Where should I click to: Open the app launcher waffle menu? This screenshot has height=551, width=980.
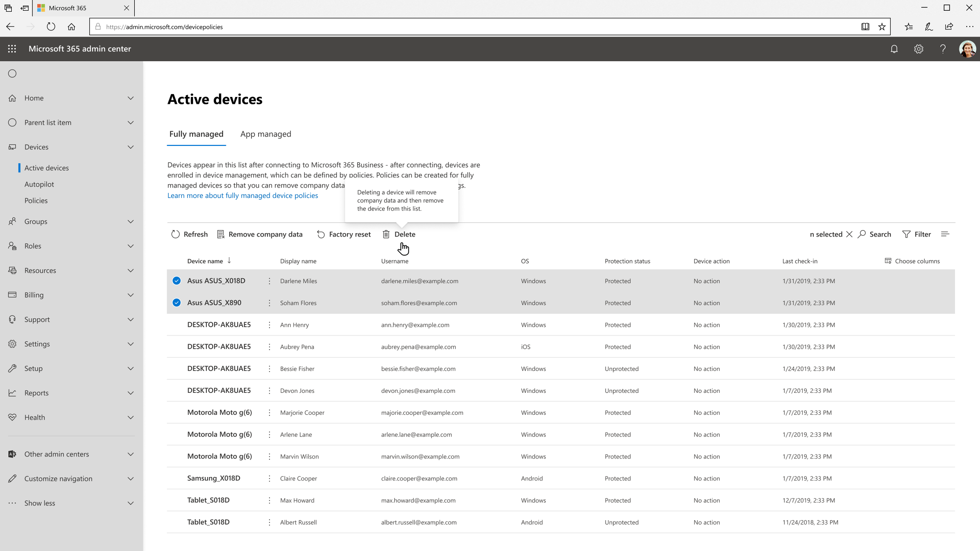coord(12,49)
